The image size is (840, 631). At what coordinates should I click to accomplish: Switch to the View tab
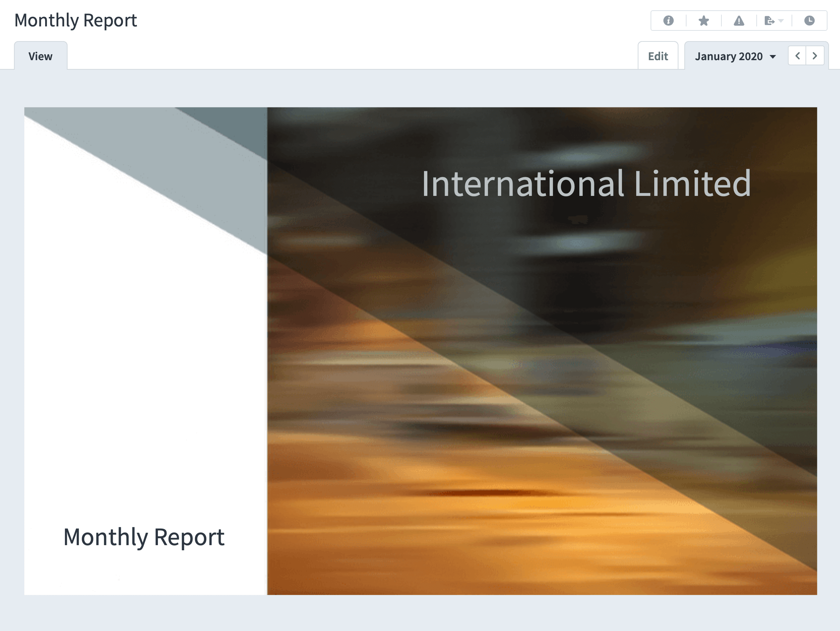41,56
